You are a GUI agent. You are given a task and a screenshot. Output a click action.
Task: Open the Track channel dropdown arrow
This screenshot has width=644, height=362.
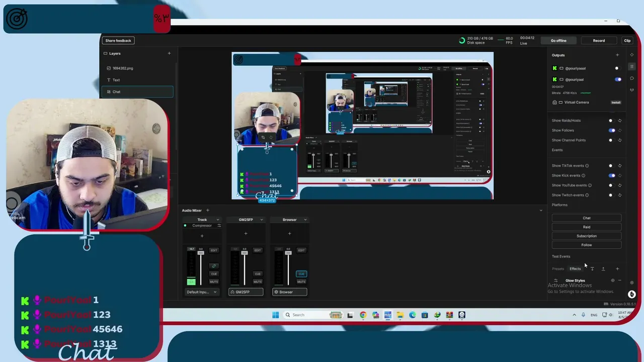point(217,220)
